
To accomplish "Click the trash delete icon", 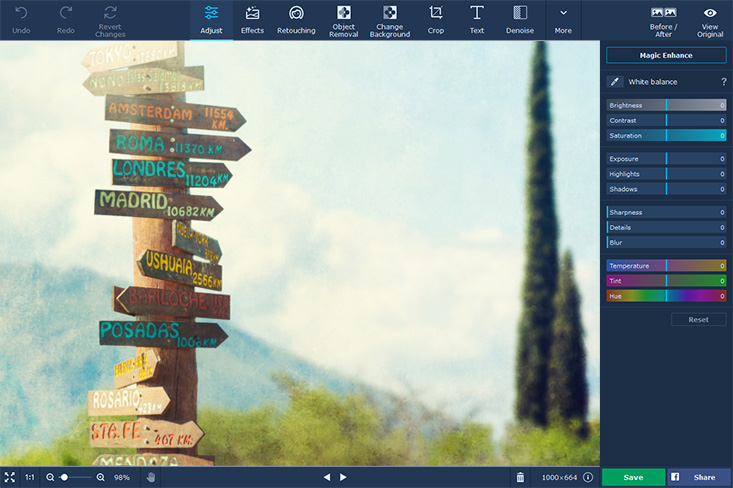I will click(520, 478).
